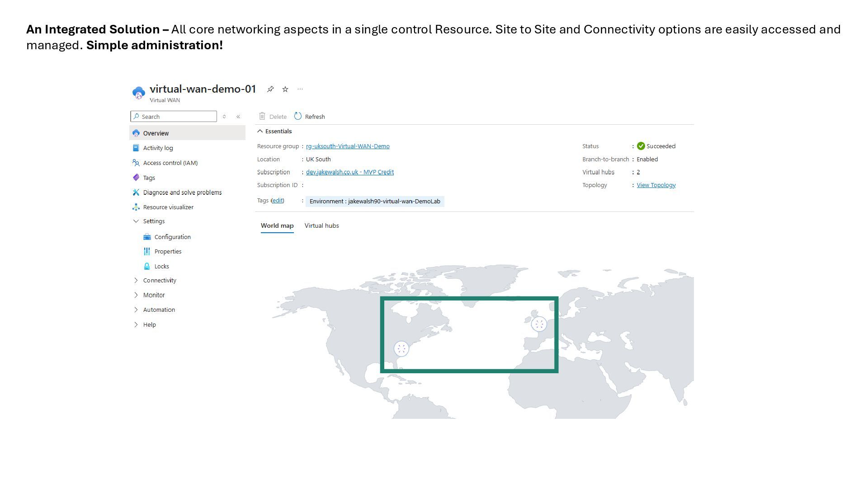Pin virtual-wan-demo-01 to dashboard
The width and height of the screenshot is (868, 488).
(x=270, y=89)
